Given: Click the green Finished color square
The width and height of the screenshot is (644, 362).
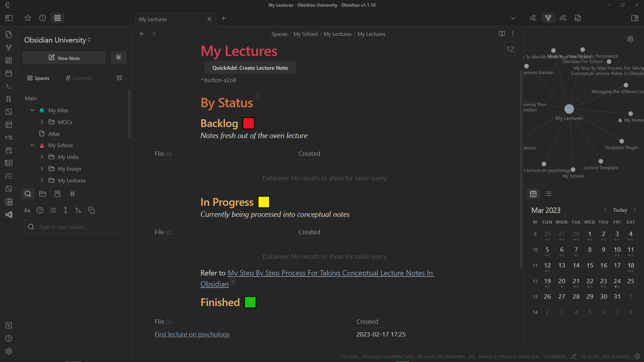Looking at the screenshot, I should (250, 302).
